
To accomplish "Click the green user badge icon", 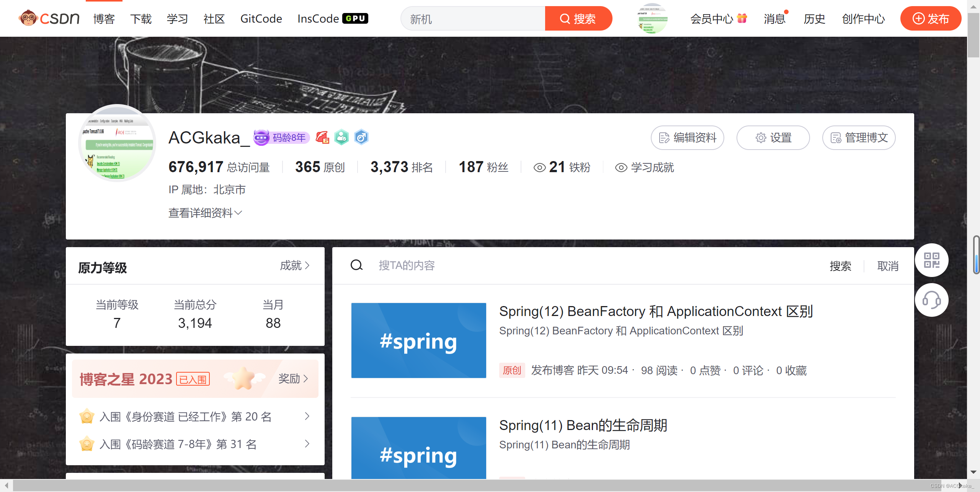I will [x=341, y=137].
